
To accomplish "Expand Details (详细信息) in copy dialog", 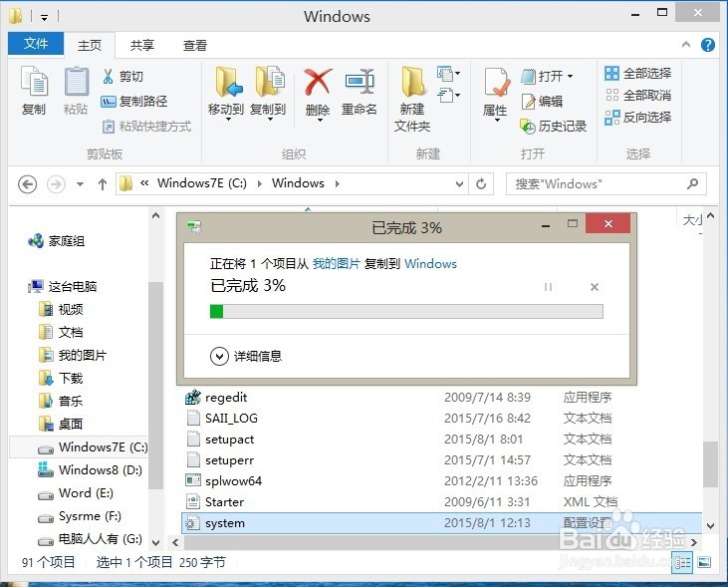I will 246,356.
